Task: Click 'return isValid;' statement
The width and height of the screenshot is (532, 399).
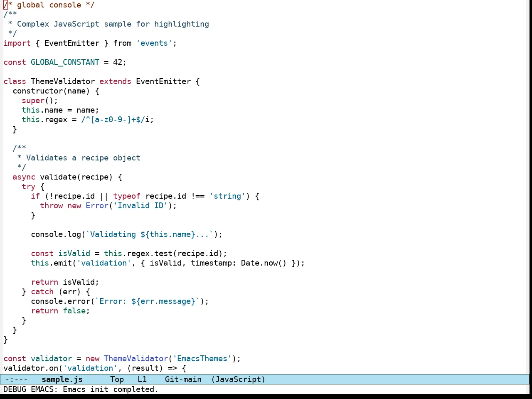Action: [65, 282]
